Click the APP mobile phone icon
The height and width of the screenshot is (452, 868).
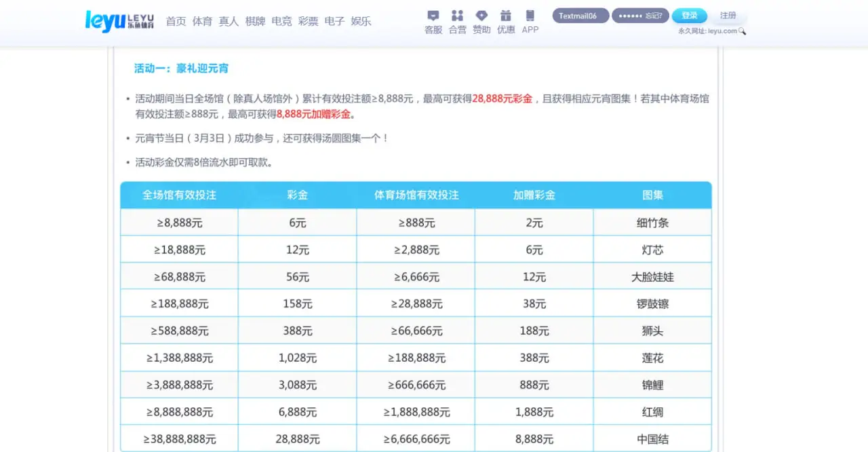click(x=530, y=15)
